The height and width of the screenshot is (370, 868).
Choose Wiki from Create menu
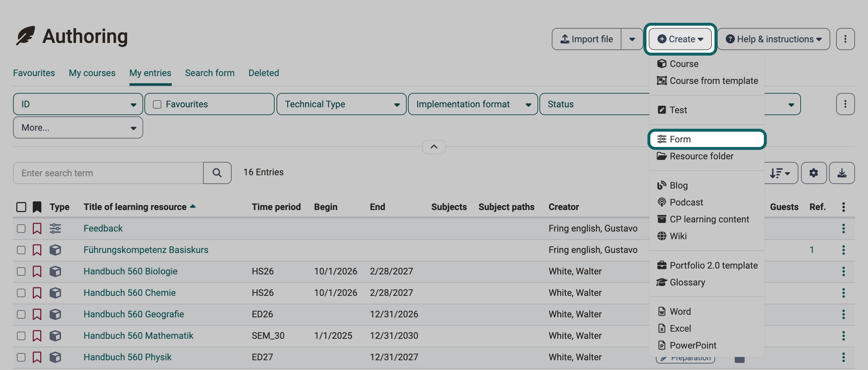coord(707,236)
